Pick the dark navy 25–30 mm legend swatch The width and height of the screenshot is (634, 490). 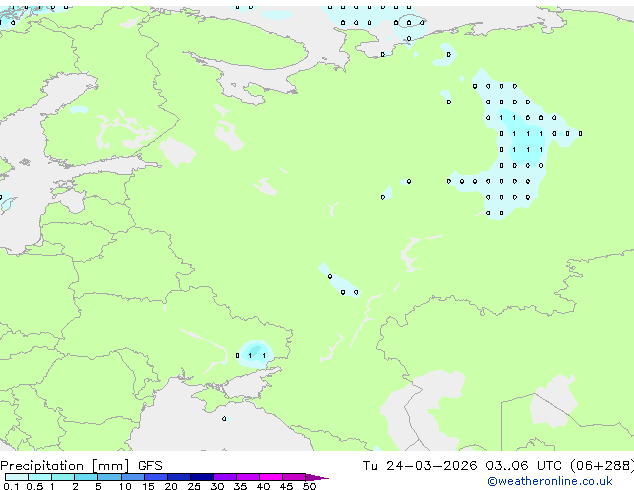click(x=202, y=477)
